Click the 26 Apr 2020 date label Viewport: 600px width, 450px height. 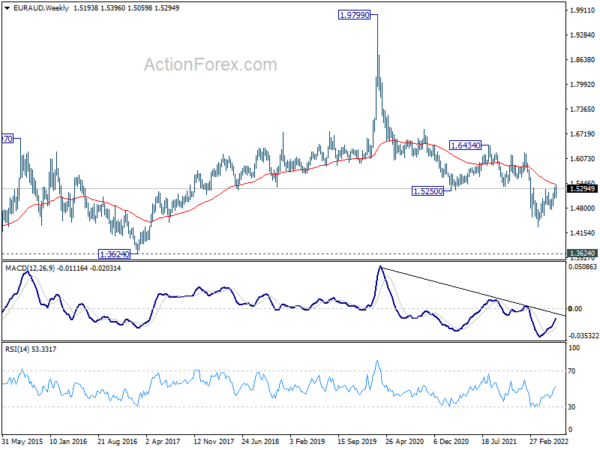[405, 441]
